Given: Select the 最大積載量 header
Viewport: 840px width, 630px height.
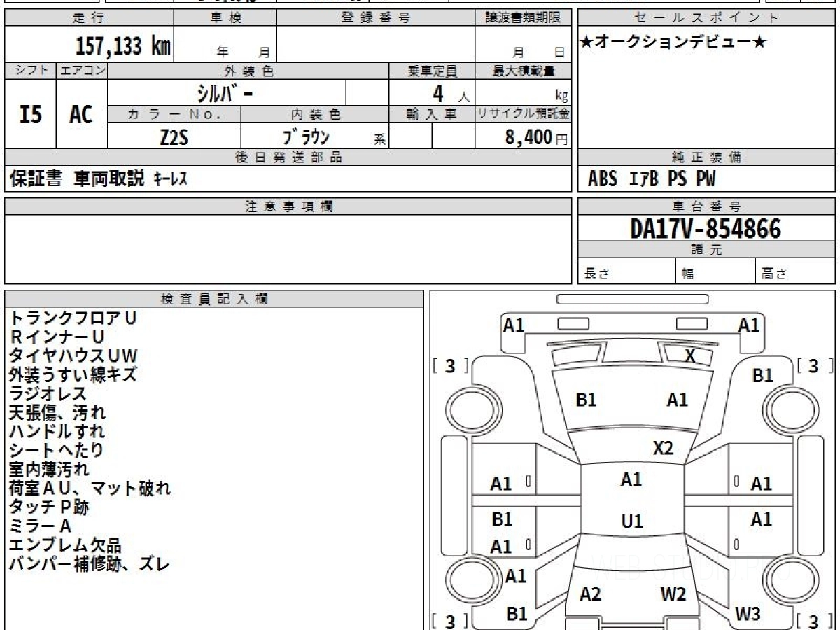Looking at the screenshot, I should (524, 71).
